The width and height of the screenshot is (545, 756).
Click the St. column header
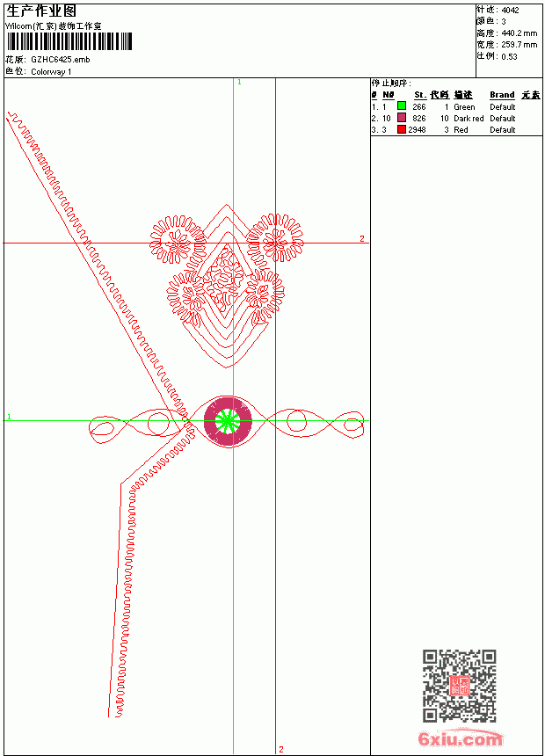pos(420,95)
